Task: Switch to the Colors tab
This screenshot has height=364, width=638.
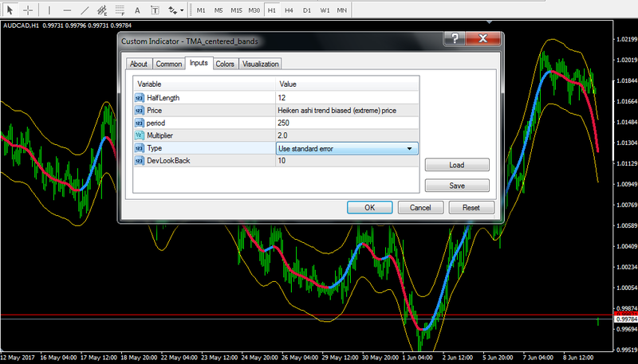Action: point(225,64)
